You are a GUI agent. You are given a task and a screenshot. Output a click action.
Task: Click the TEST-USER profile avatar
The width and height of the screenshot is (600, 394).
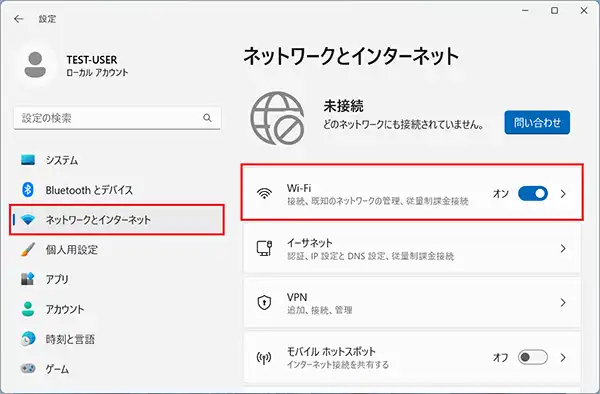click(x=35, y=65)
